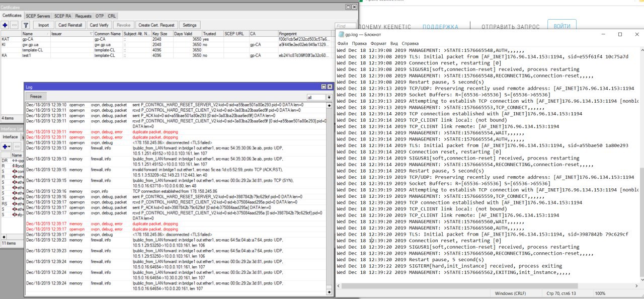644x299 pixels.
Task: Click Windows (CRLF) in Notepad status bar
Action: coord(511,293)
